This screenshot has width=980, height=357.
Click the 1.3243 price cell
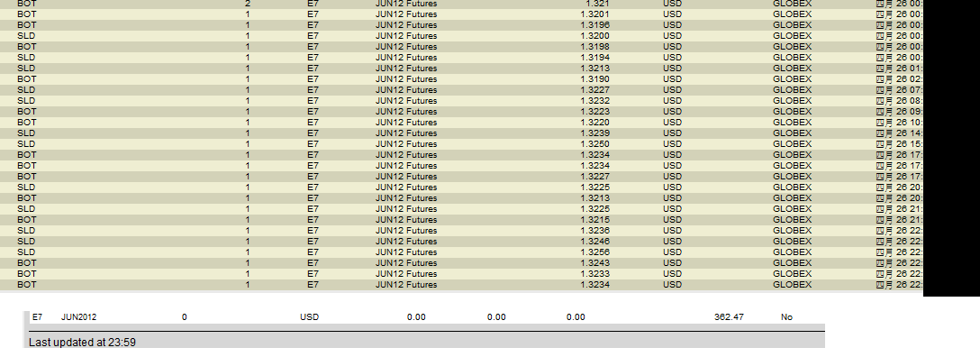click(594, 262)
